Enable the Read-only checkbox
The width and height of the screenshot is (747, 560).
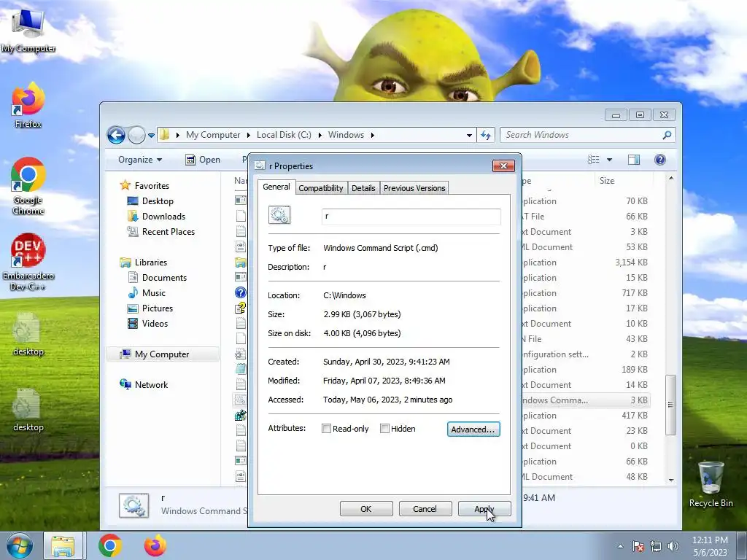326,429
